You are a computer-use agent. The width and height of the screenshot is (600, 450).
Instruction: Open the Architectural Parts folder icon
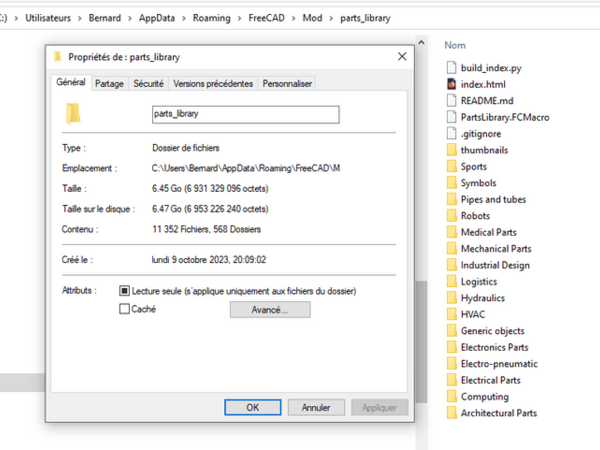451,413
